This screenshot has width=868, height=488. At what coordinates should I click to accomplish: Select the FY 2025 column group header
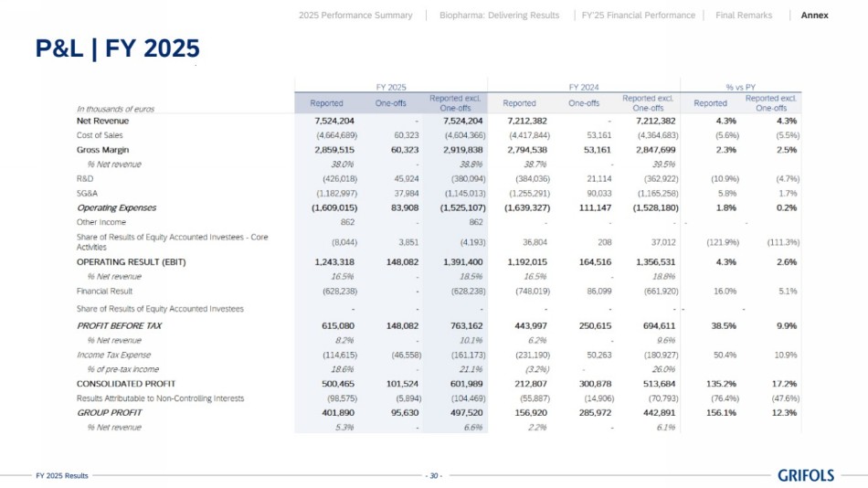(x=390, y=87)
